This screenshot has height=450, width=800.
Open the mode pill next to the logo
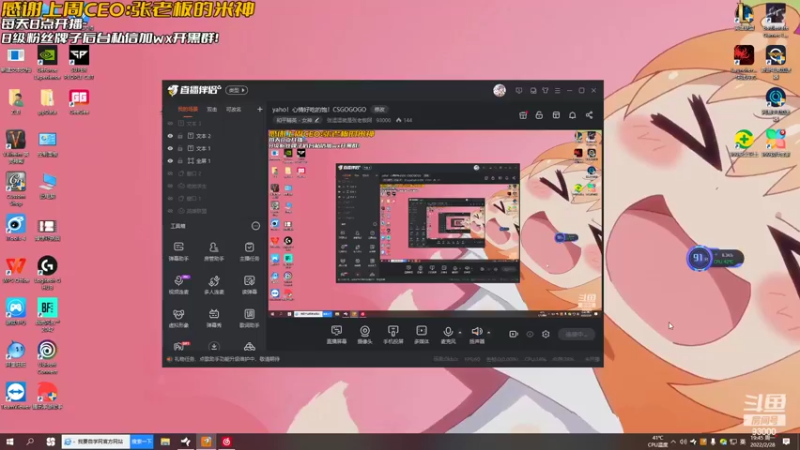[x=237, y=90]
